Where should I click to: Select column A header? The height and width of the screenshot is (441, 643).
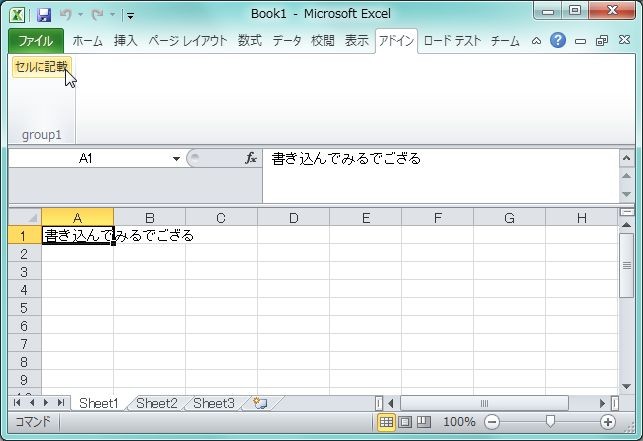click(x=78, y=218)
